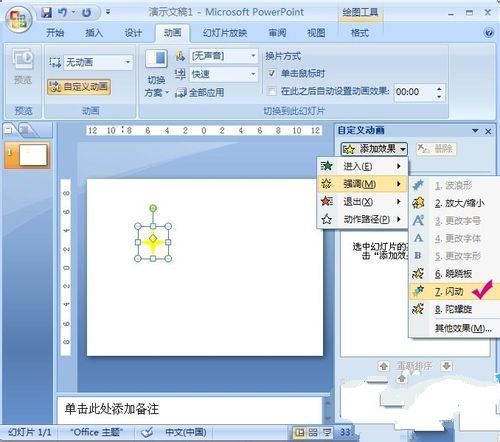Open the 切换方案 transition gallery
Image resolution: width=500 pixels, height=442 pixels.
157,73
